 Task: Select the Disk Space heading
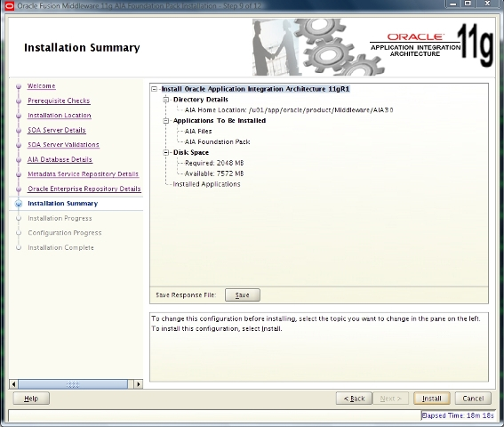coord(191,152)
